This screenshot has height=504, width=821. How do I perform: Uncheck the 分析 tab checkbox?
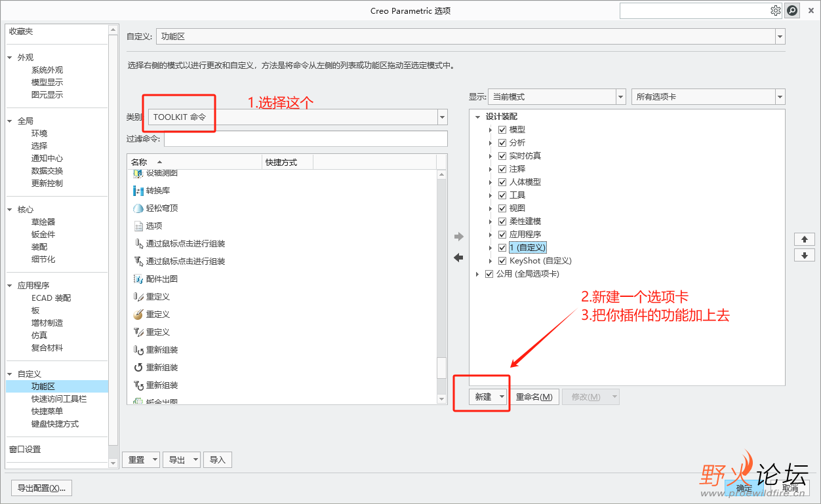pos(502,143)
